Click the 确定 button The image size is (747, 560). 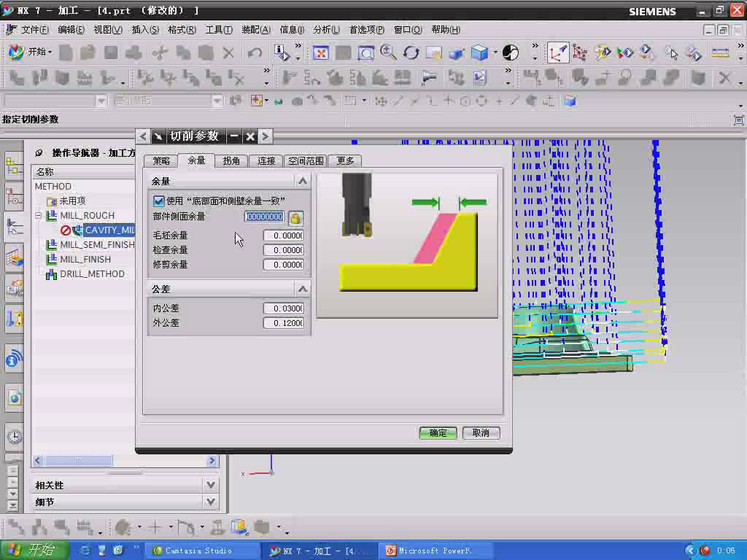[x=438, y=433]
